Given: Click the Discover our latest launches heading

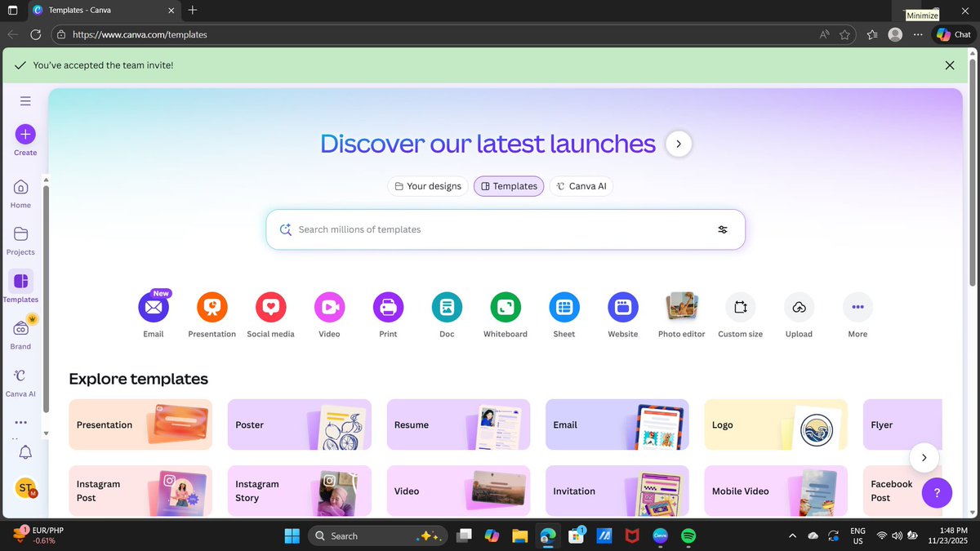Looking at the screenshot, I should [488, 144].
